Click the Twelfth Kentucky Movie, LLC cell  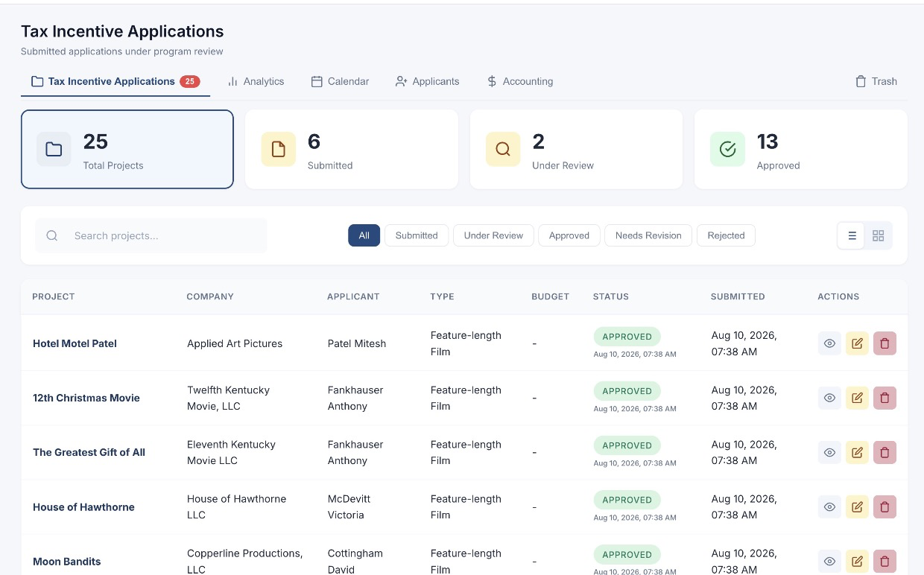point(228,398)
